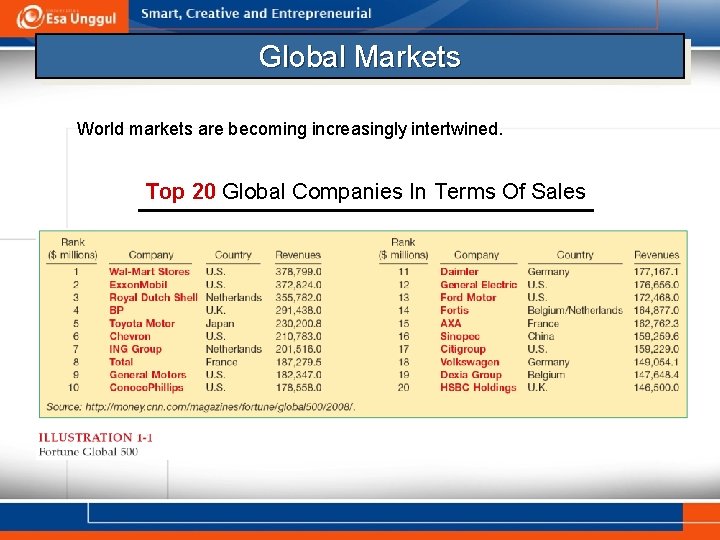The image size is (720, 540).
Task: Click 'Daimler' company name
Action: click(459, 271)
